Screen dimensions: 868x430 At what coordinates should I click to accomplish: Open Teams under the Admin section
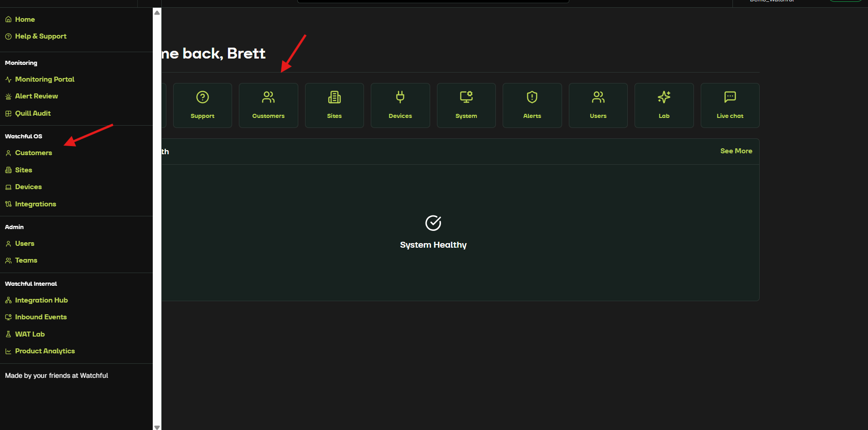pos(26,260)
